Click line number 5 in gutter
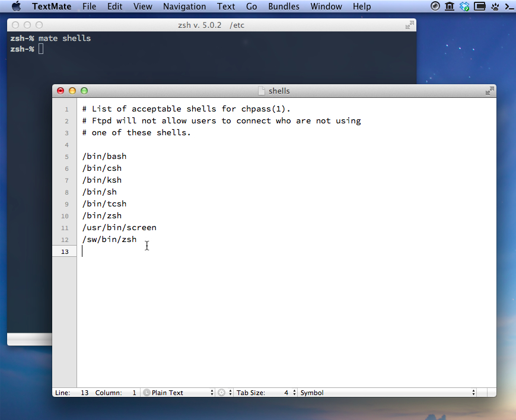 (x=66, y=157)
